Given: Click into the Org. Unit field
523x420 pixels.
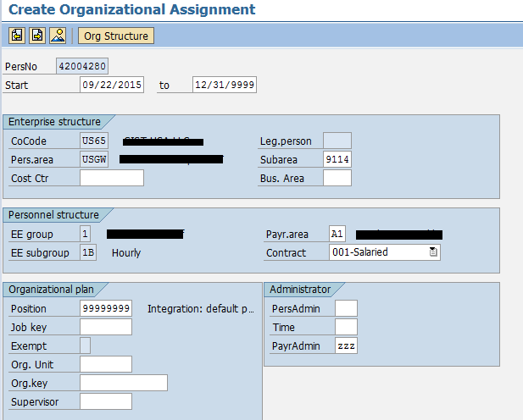Looking at the screenshot, I should coord(106,364).
